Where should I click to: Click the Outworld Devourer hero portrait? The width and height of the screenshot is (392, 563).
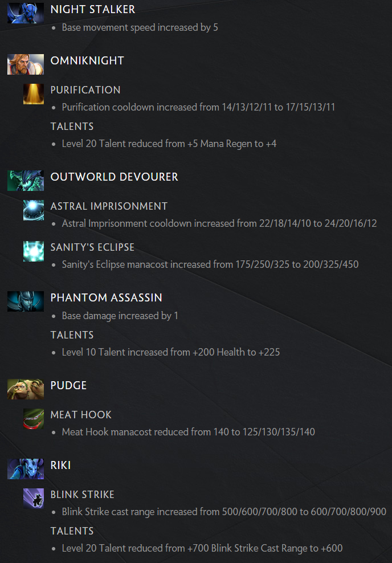26,181
